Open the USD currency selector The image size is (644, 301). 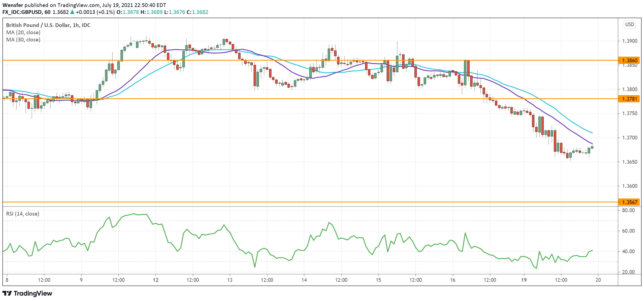pos(630,25)
